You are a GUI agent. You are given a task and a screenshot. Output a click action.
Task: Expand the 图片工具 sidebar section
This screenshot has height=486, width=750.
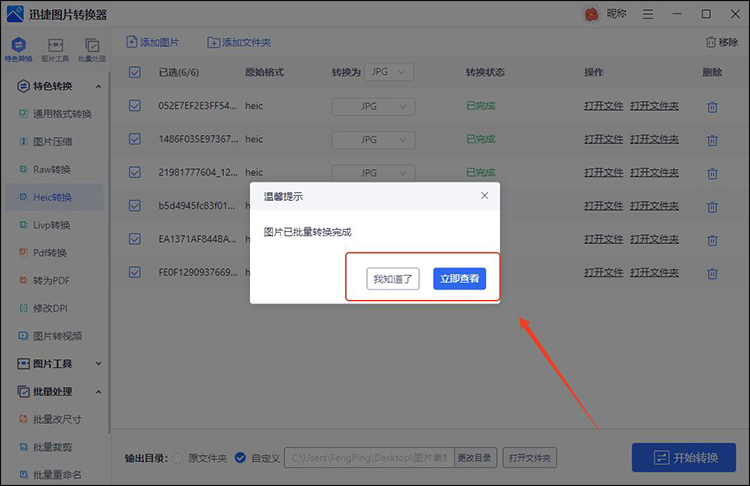click(x=98, y=364)
